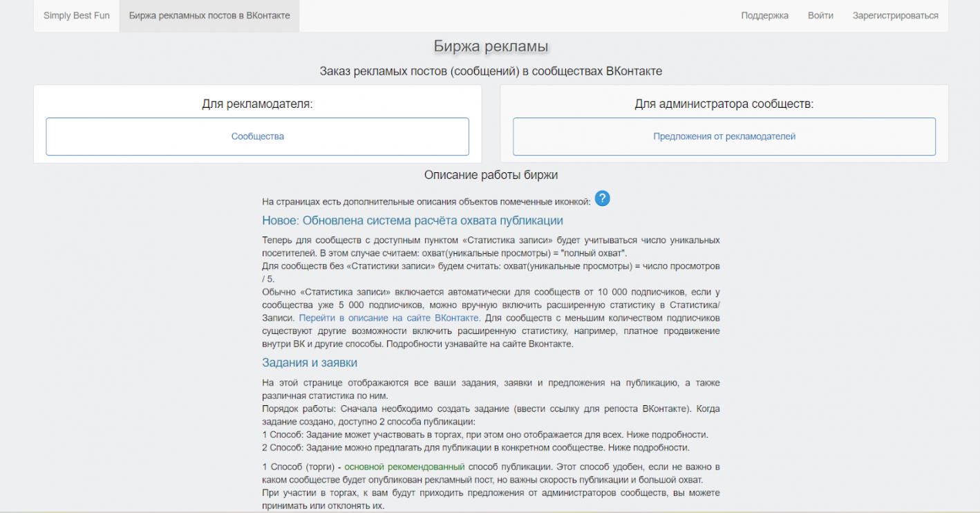Click the green основной рекомендованный text

(404, 466)
